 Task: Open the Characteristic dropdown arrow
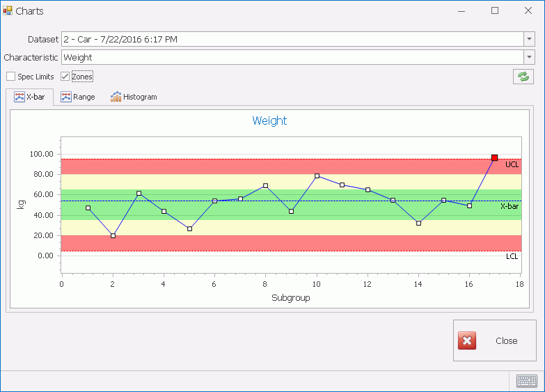pos(528,58)
